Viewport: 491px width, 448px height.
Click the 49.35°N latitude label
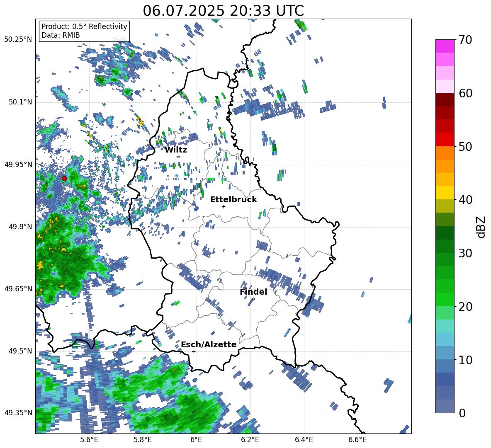coord(18,413)
